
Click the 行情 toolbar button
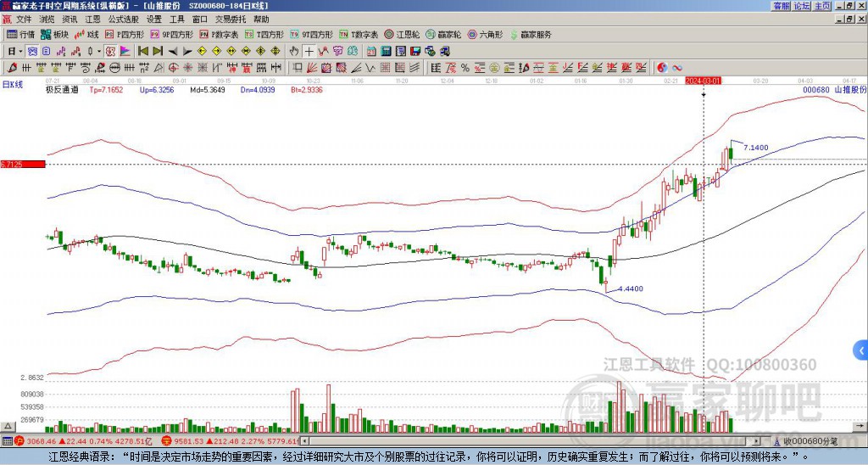[x=21, y=34]
